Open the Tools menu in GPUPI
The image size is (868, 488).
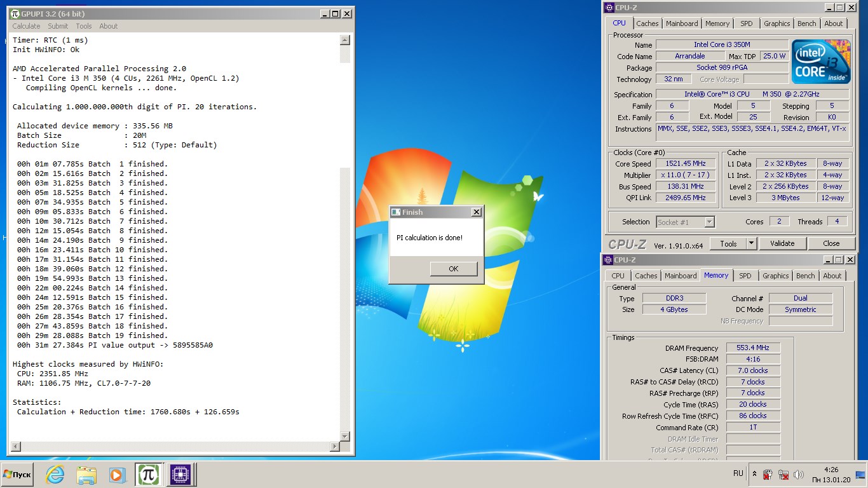84,26
